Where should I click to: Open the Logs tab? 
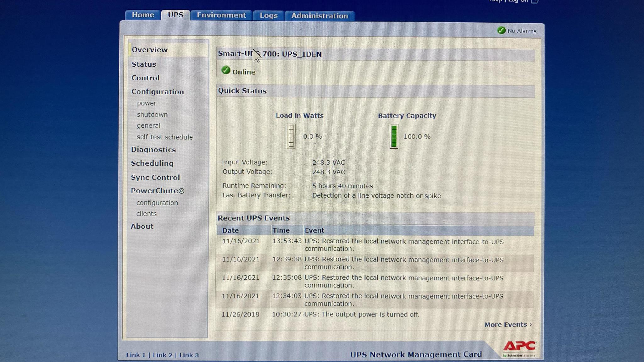(x=269, y=16)
